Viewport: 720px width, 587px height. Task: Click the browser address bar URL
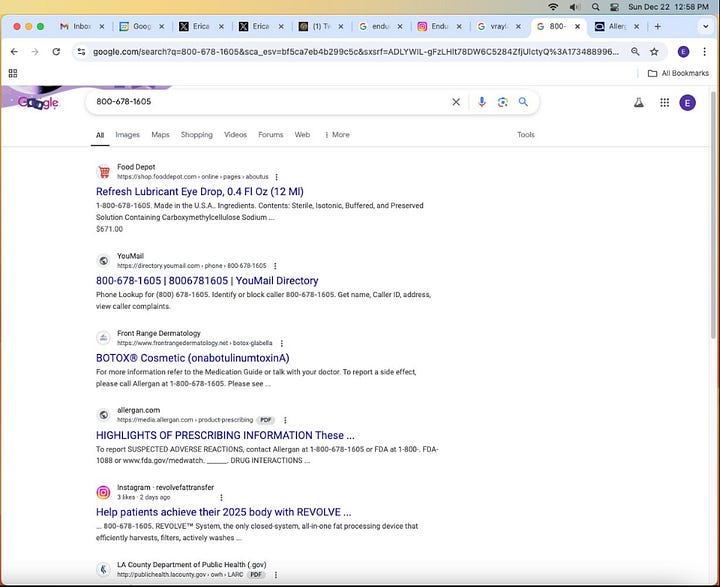tap(356, 52)
